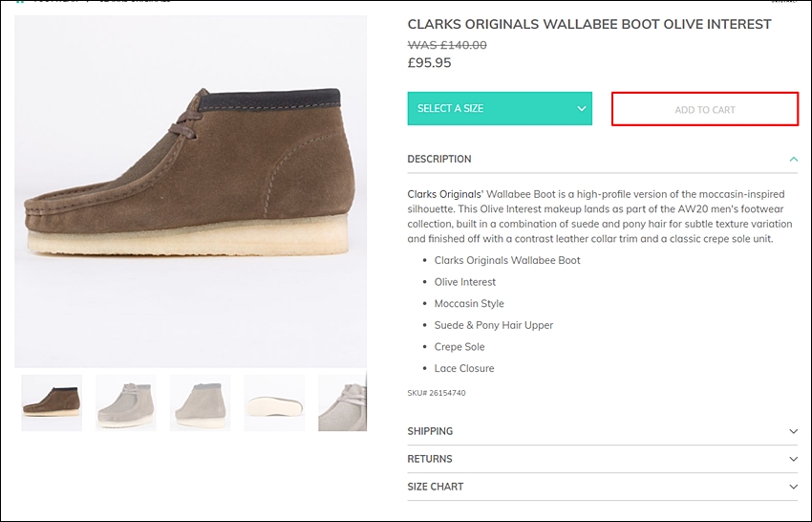Click the main Wallabee boot product image
The image size is (812, 522).
coord(190,191)
